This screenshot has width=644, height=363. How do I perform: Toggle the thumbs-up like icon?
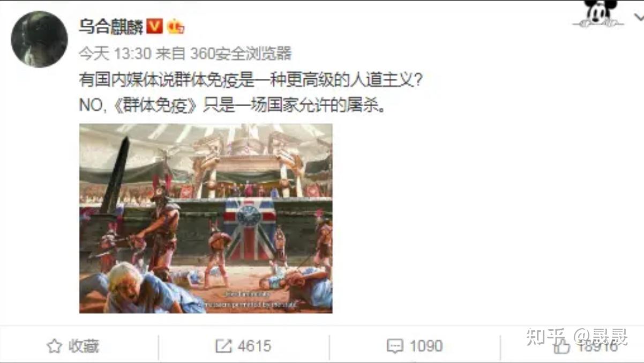562,346
